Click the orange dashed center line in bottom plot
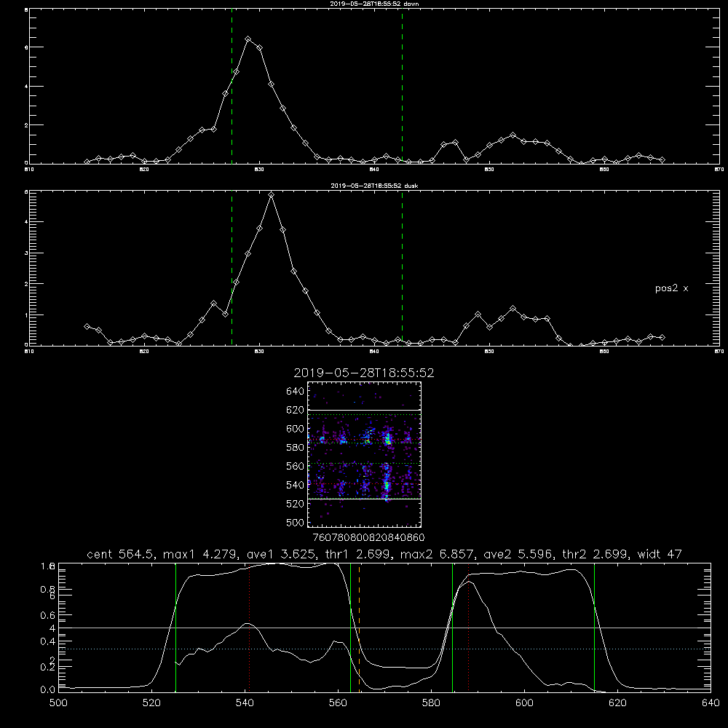This screenshot has width=728, height=728. coord(360,627)
